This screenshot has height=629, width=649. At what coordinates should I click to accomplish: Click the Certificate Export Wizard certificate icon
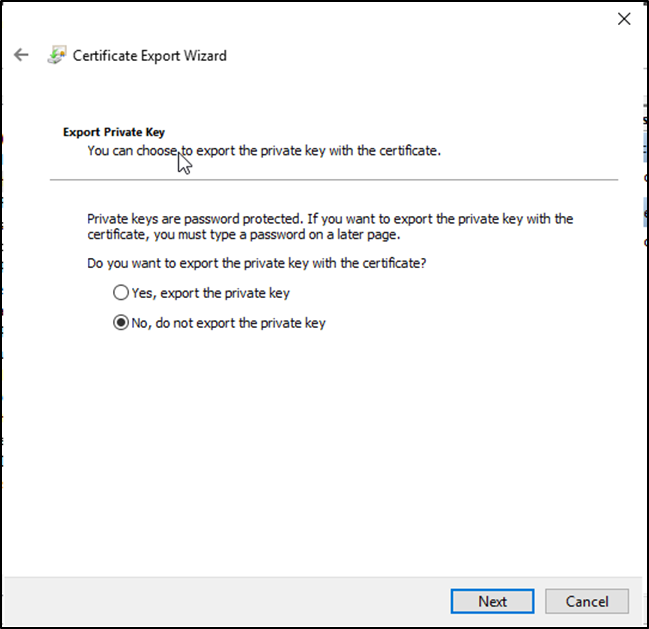[x=57, y=55]
